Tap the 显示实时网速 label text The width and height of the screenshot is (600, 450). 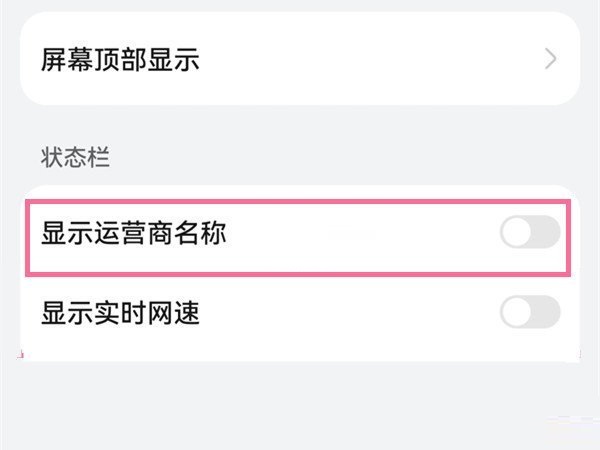tap(121, 313)
